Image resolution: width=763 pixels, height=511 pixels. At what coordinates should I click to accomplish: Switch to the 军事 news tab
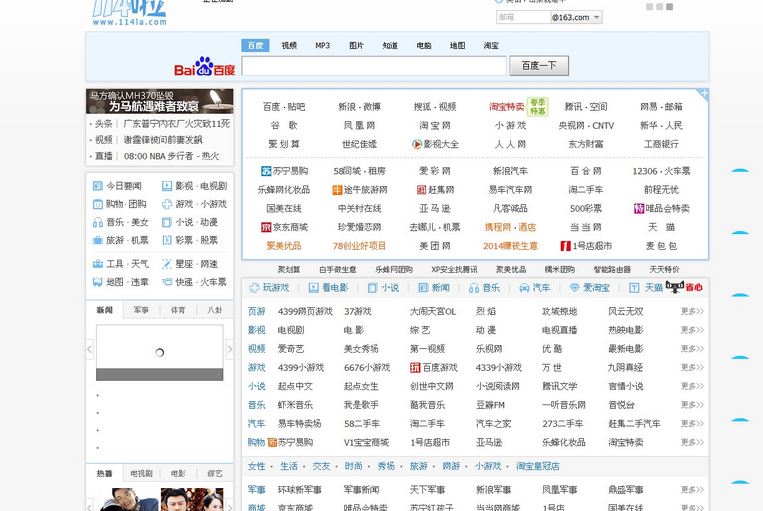[141, 310]
